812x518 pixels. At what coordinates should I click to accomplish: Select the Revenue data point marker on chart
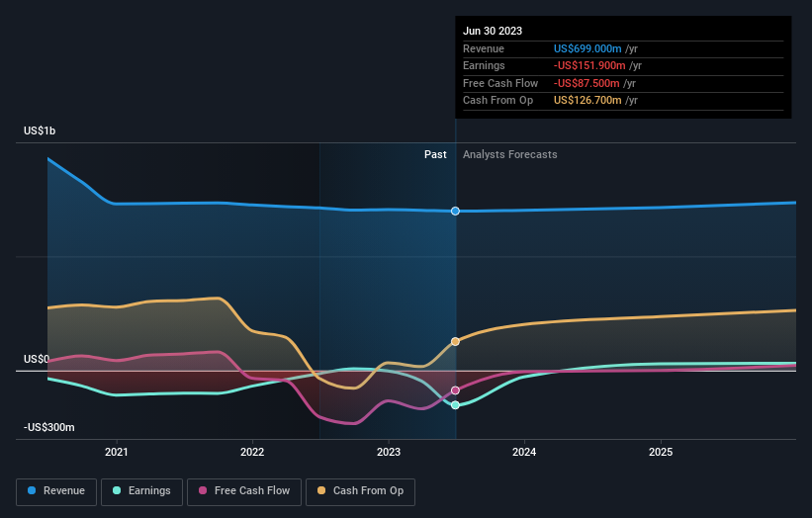[455, 212]
